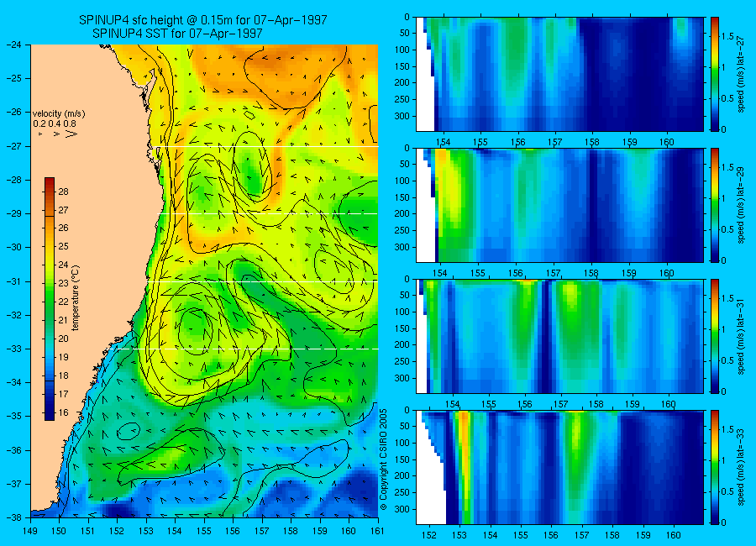Select the lat=-27 speed section panel
The height and width of the screenshot is (546, 756).
(x=559, y=74)
